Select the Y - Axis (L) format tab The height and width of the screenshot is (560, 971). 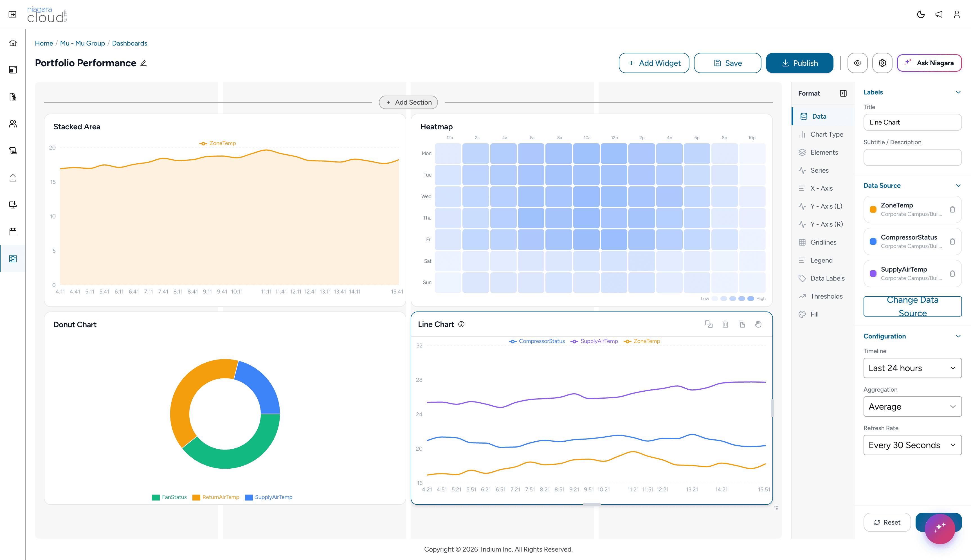[x=822, y=207]
